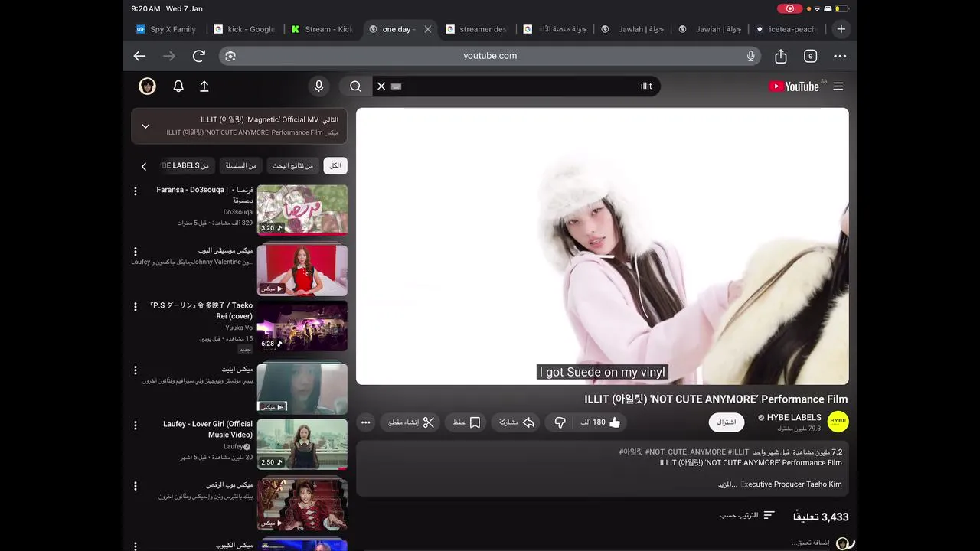980x551 pixels.
Task: Open Laufey - Lover Girl thumbnail
Action: tap(302, 444)
